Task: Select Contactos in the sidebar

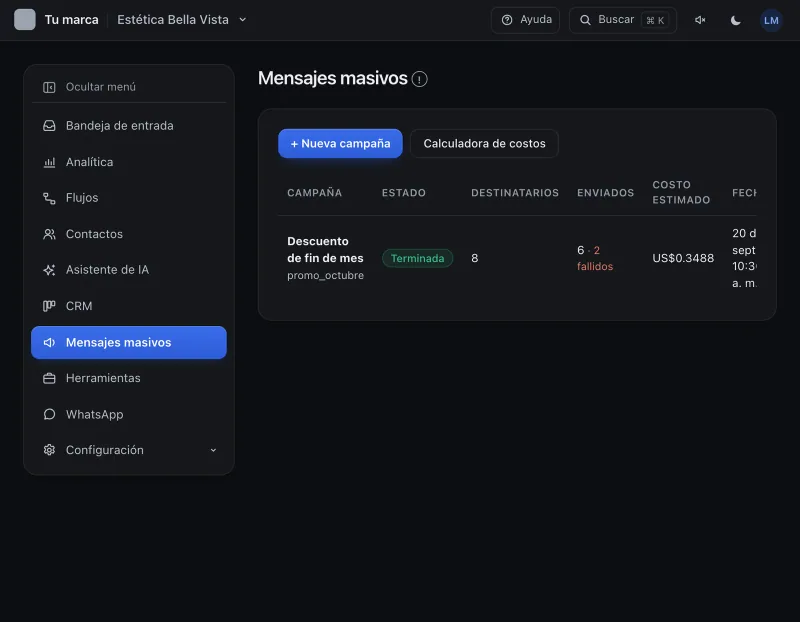Action: pyautogui.click(x=129, y=234)
